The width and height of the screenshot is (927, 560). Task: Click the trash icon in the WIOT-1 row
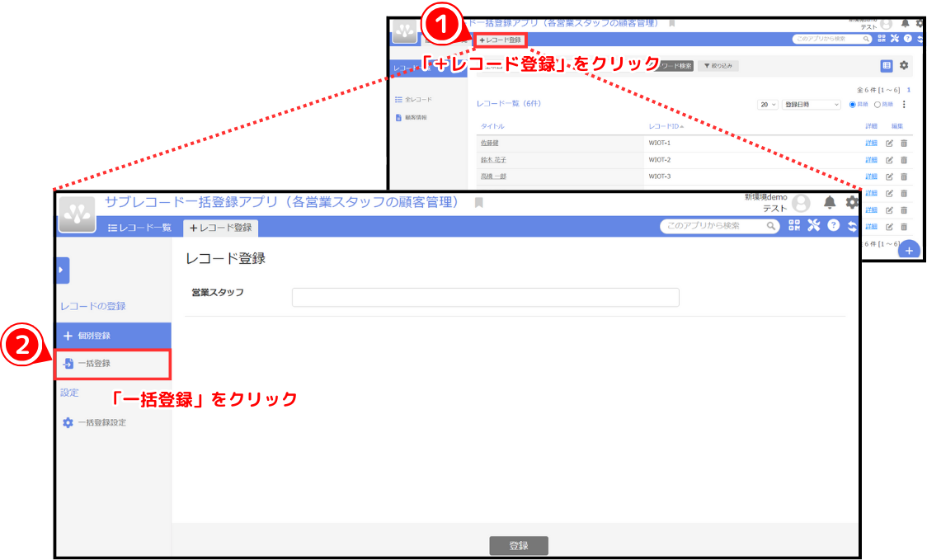pos(904,144)
